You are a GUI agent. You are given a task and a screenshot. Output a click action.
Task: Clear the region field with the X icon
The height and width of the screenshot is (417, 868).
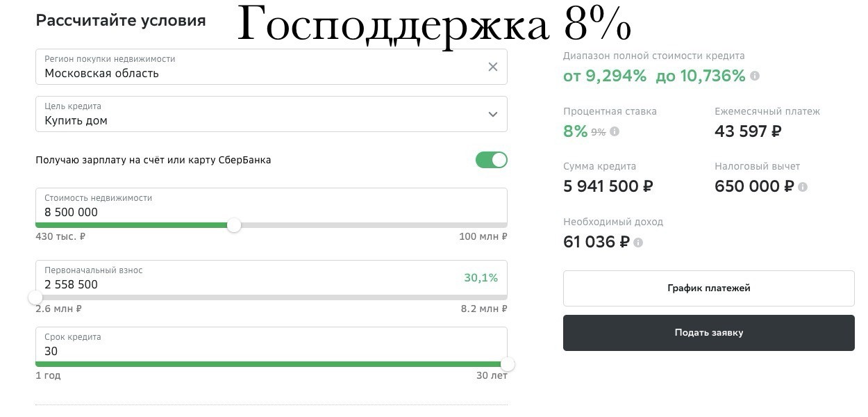(x=493, y=67)
